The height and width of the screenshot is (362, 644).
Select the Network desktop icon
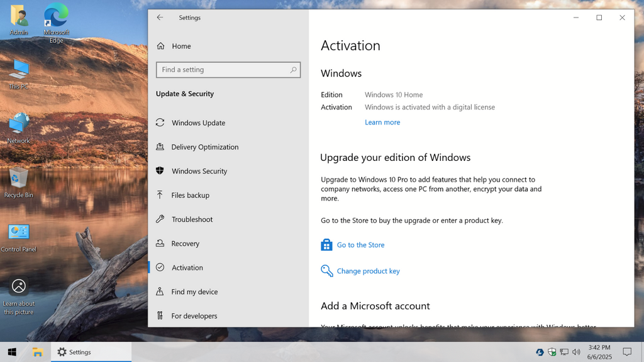(18, 128)
